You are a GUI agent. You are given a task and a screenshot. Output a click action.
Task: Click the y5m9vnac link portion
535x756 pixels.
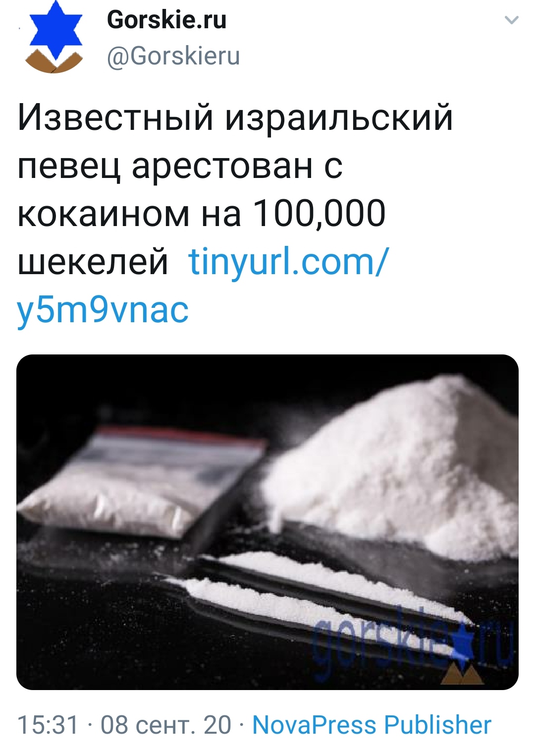pos(103,310)
